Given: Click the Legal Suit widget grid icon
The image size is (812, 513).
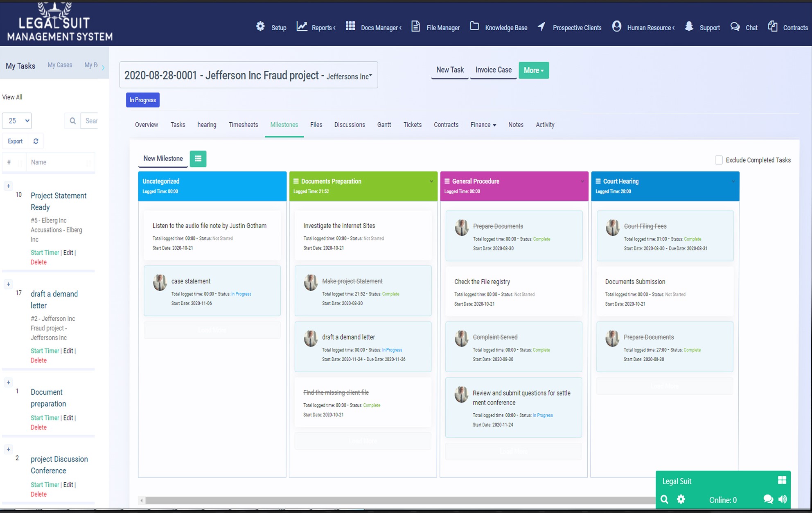Looking at the screenshot, I should tap(782, 480).
